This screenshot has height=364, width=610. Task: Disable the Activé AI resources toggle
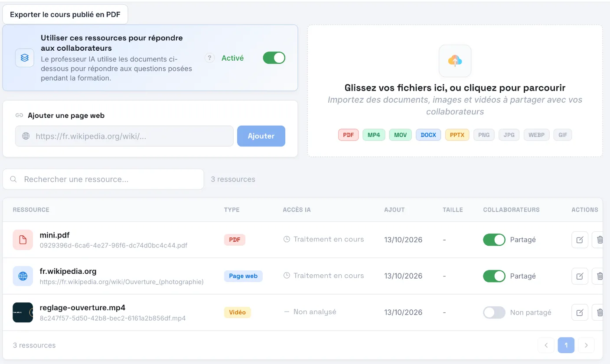pos(274,58)
